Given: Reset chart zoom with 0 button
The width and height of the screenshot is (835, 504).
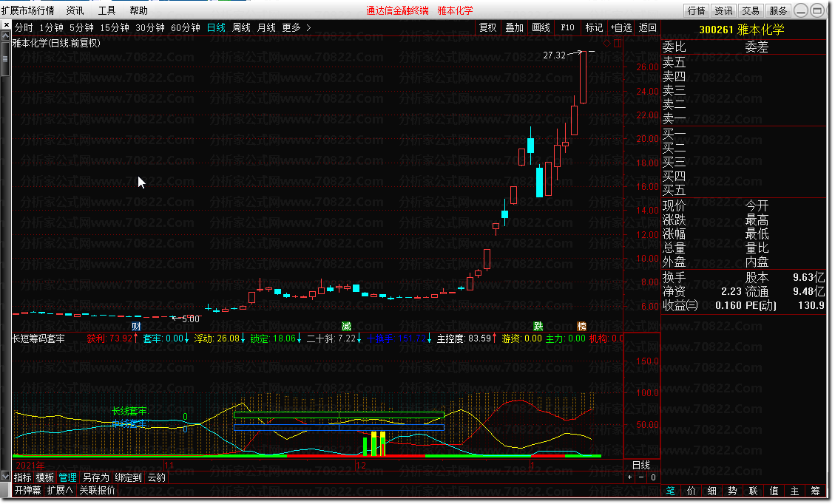Looking at the screenshot, I should [653, 477].
